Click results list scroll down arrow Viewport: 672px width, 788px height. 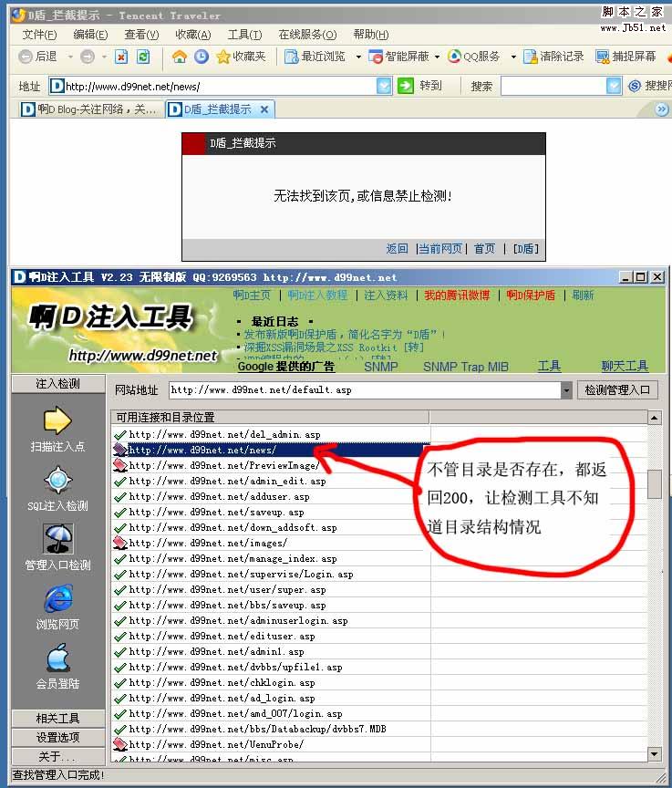[654, 753]
